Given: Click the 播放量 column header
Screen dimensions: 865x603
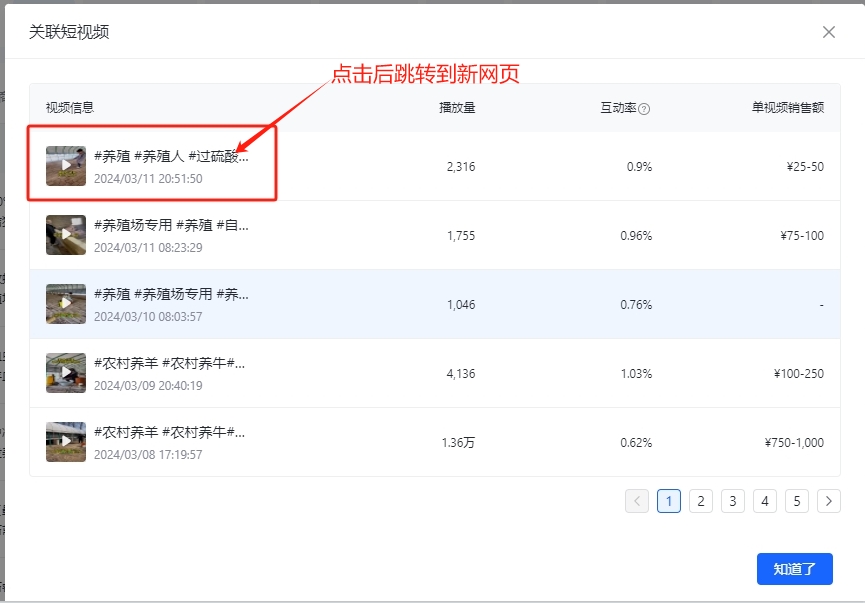Looking at the screenshot, I should (x=457, y=108).
